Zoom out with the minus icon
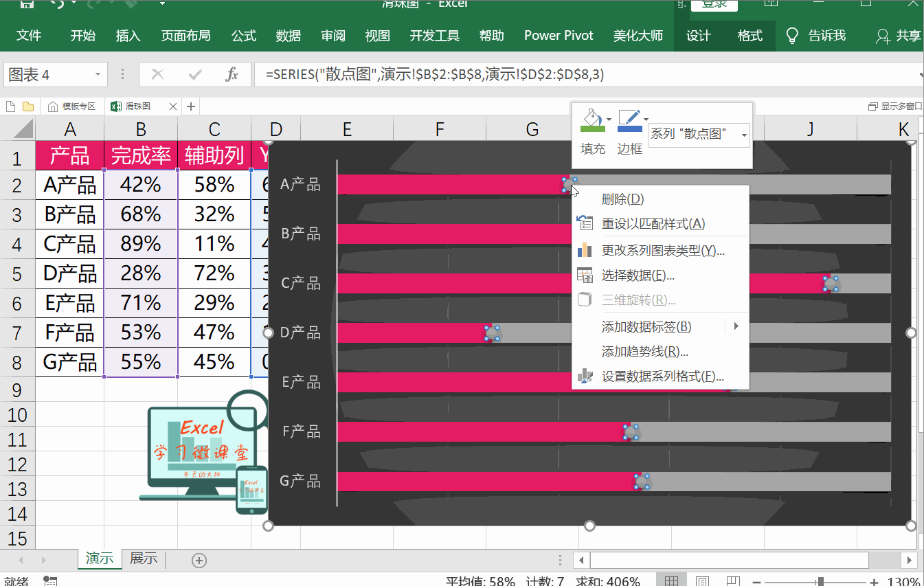The height and width of the screenshot is (586, 924). coord(758,582)
